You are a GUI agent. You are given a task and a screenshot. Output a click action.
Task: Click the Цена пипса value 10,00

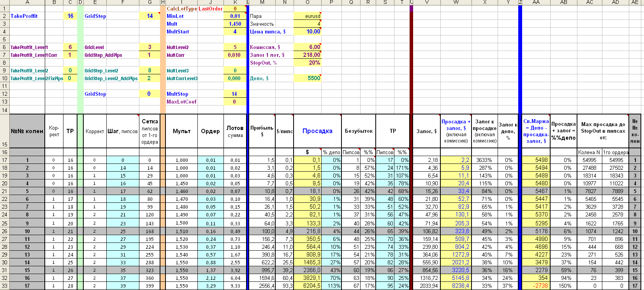point(308,32)
